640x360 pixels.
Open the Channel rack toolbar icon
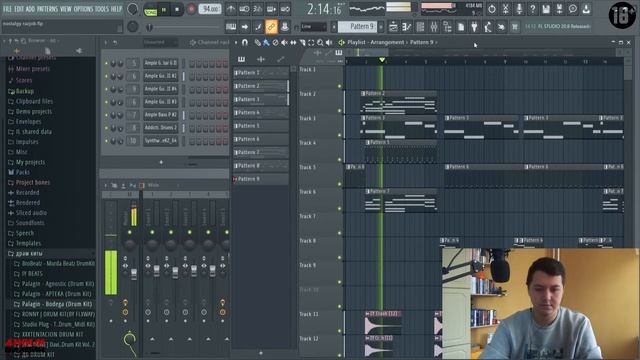(420, 27)
